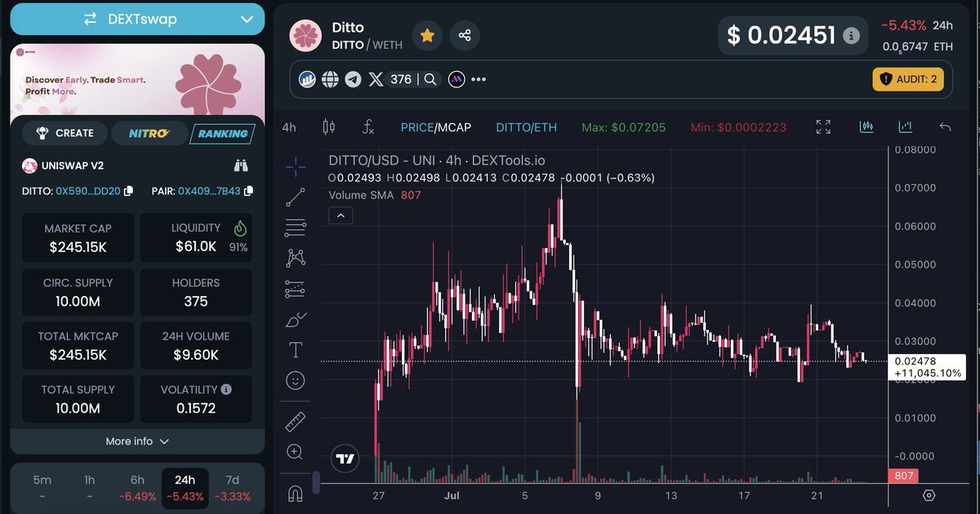980x514 pixels.
Task: Open the TradingView logo link
Action: point(346,459)
